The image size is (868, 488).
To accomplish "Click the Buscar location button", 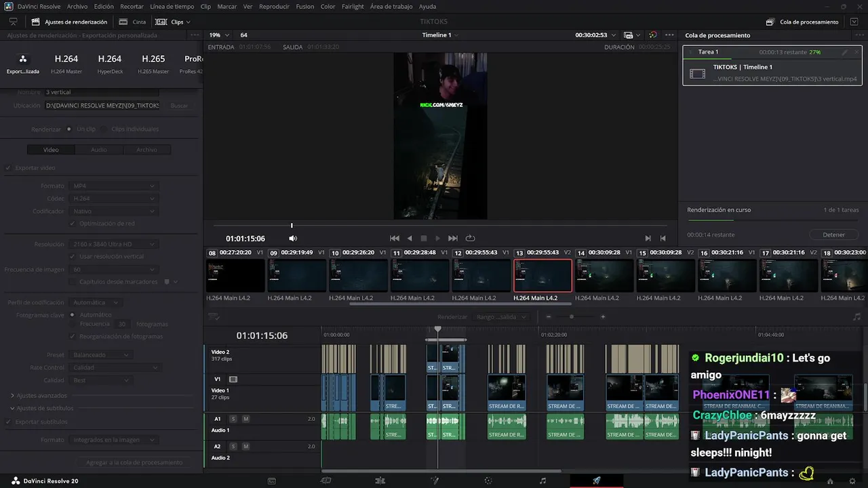I will click(x=179, y=106).
